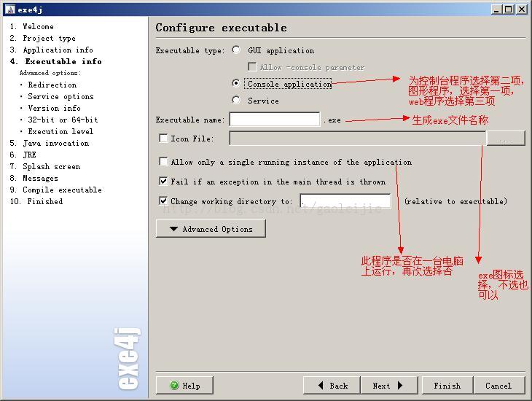
Task: Jump to step 5 Java invocation
Action: coord(50,143)
